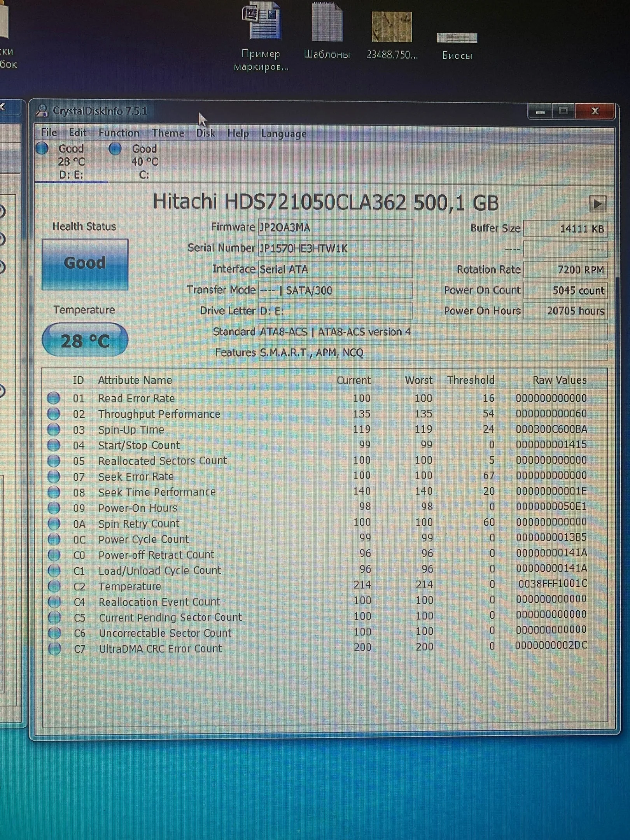
Task: Open the Function menu
Action: point(119,133)
